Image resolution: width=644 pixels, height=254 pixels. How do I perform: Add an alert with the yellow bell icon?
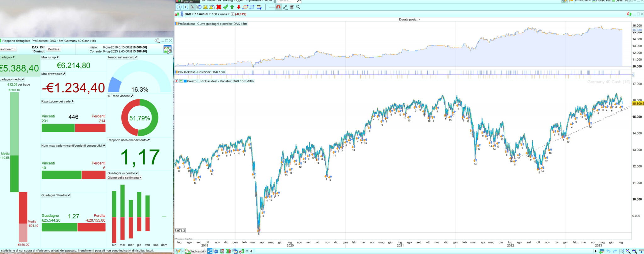click(205, 7)
